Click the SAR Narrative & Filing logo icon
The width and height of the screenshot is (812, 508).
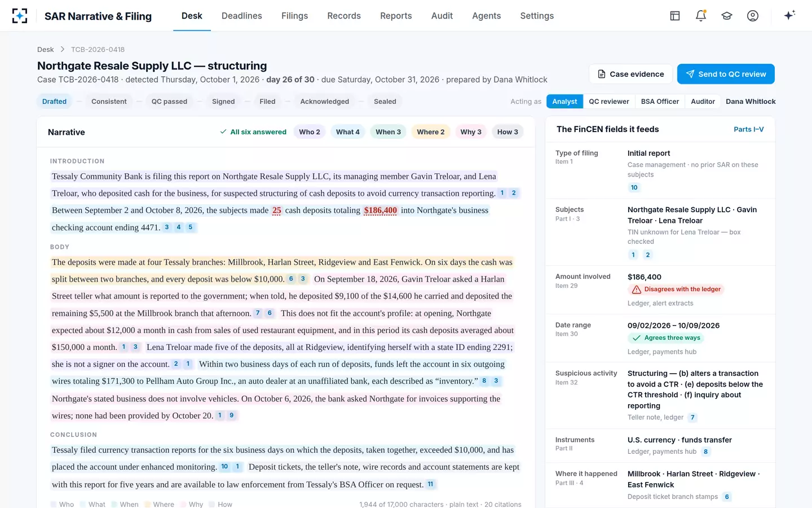(x=20, y=16)
